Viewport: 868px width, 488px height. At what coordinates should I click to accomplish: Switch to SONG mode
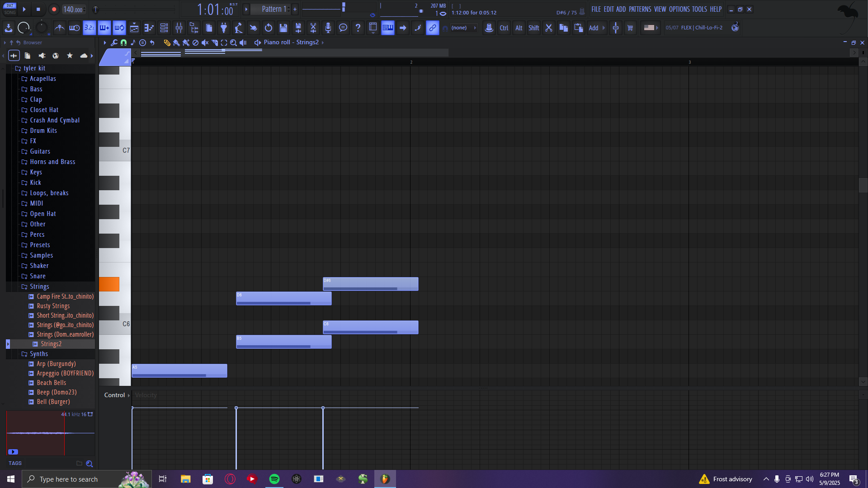(10, 13)
